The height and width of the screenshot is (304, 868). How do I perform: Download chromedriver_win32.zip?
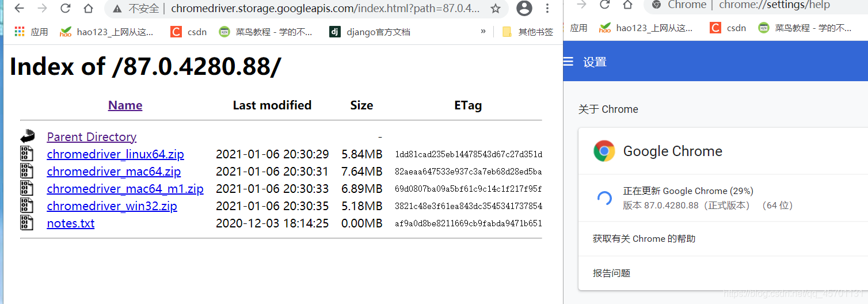coord(112,206)
